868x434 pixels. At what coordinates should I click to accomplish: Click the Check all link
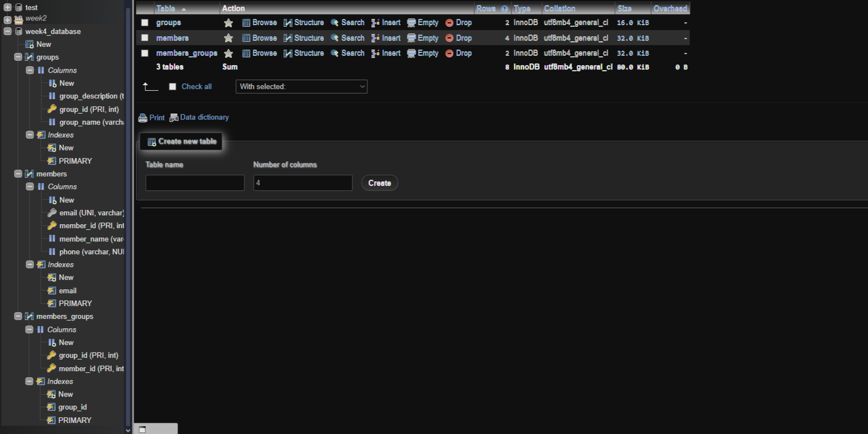point(197,87)
